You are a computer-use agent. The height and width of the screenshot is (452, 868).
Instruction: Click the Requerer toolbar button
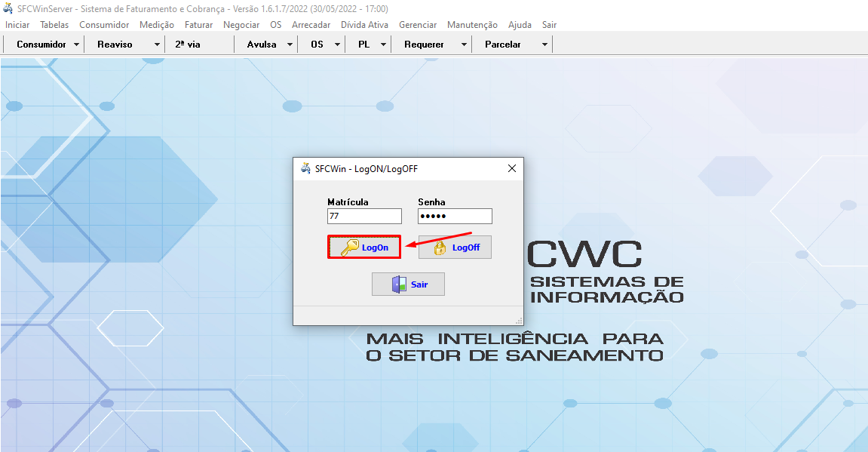(x=425, y=44)
